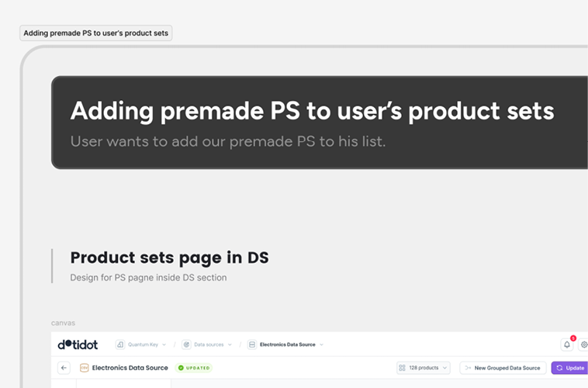Click the Data sources breadcrumb icon
Viewport: 588px width, 388px height.
click(x=187, y=345)
